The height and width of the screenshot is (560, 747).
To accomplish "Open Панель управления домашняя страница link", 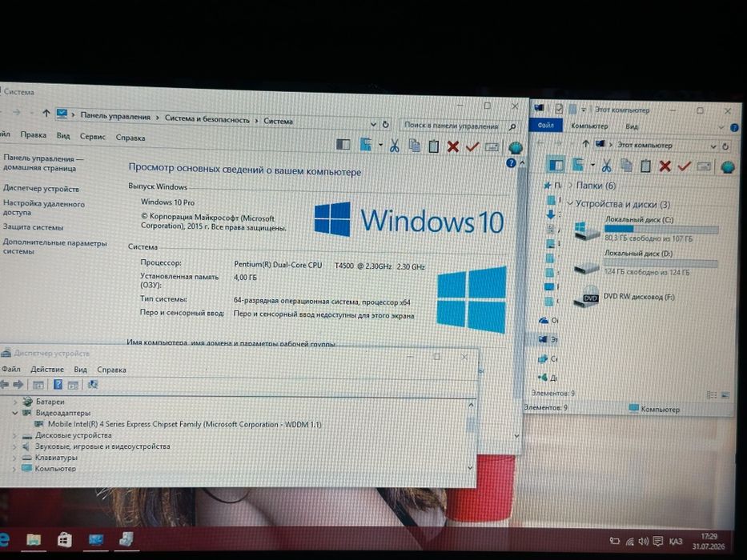I will tap(43, 163).
